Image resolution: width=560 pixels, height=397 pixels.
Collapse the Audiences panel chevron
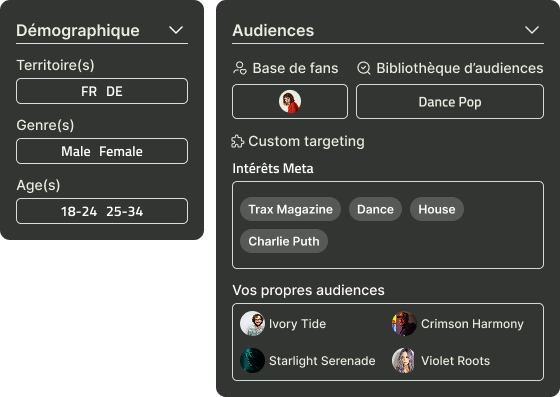click(x=532, y=30)
